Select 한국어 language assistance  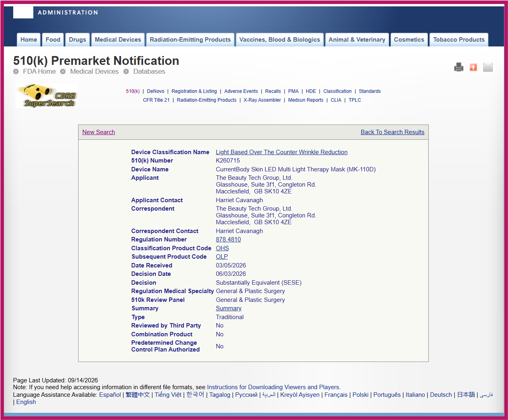coord(195,395)
